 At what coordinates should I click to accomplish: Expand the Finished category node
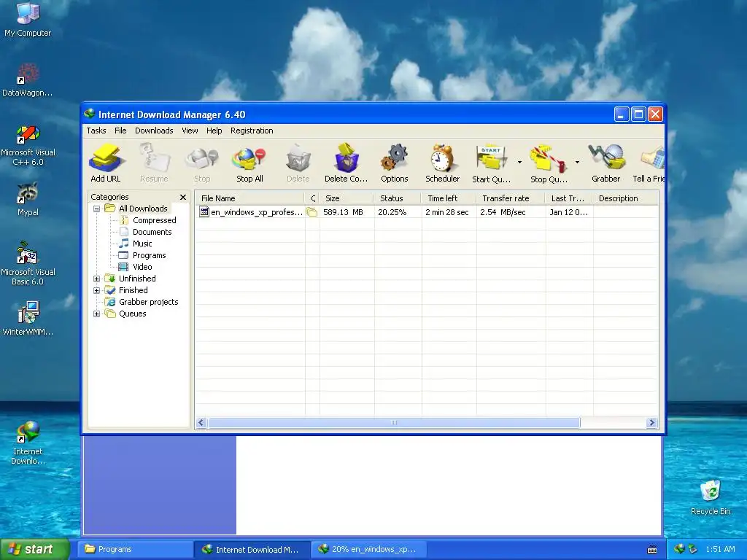[97, 290]
